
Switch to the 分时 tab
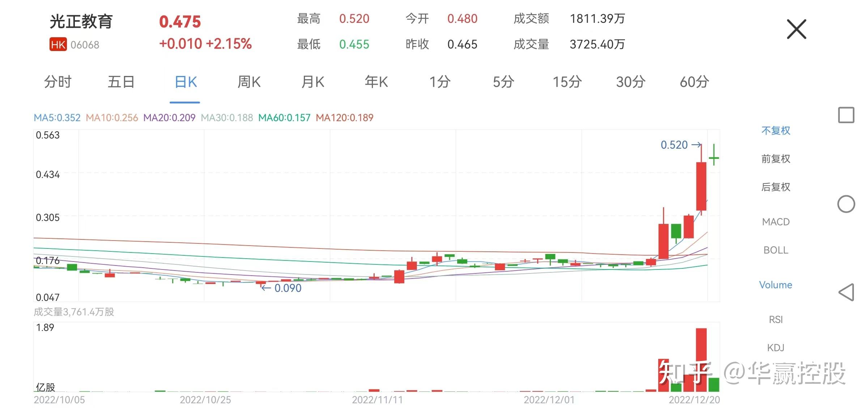[x=58, y=82]
